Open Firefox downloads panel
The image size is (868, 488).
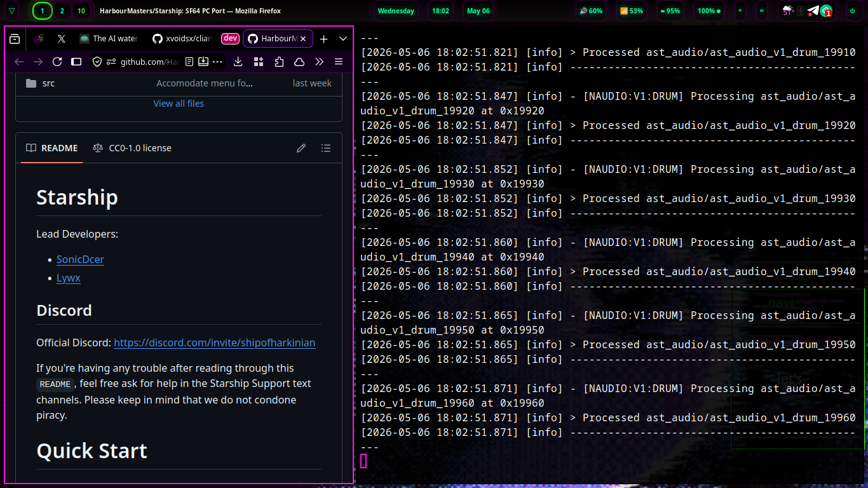click(x=238, y=62)
